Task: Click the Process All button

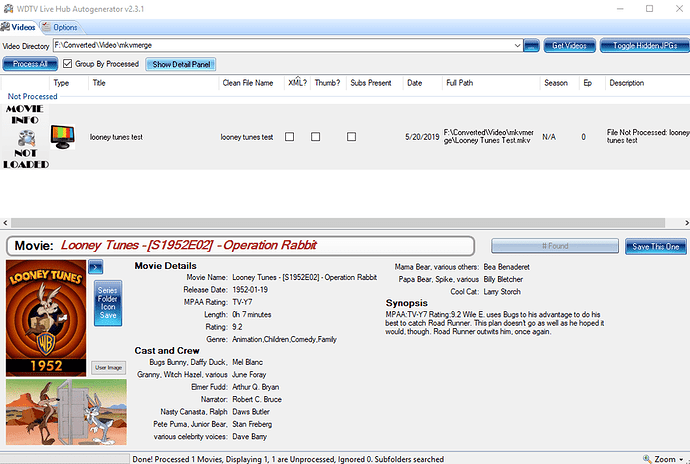Action: point(30,64)
